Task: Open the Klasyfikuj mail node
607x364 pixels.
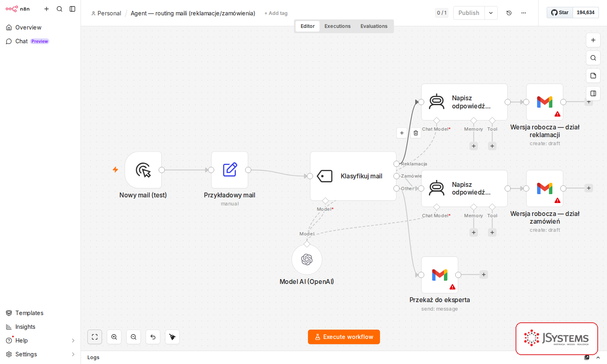Action: click(353, 176)
